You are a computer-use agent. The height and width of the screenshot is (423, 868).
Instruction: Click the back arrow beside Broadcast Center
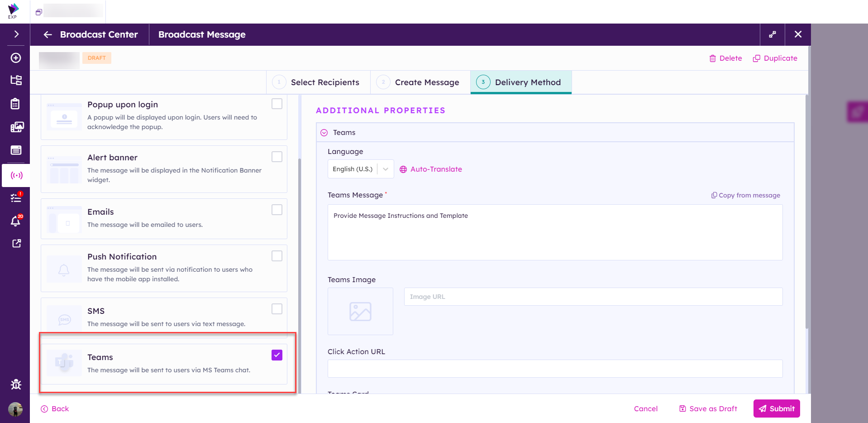point(48,35)
